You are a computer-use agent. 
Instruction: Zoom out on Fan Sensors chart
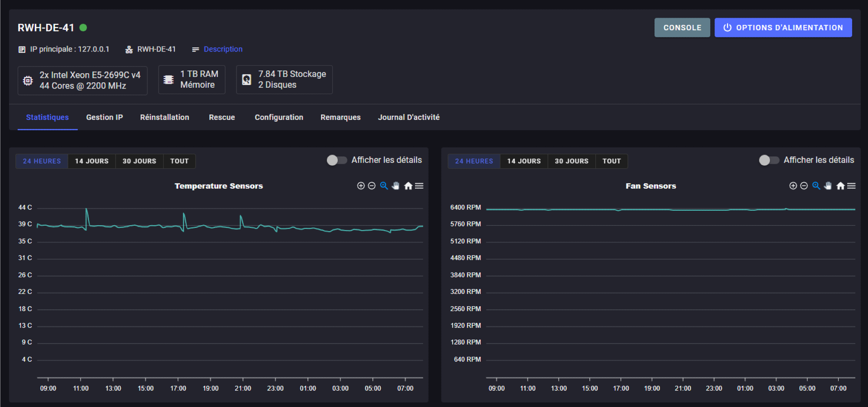coord(804,186)
